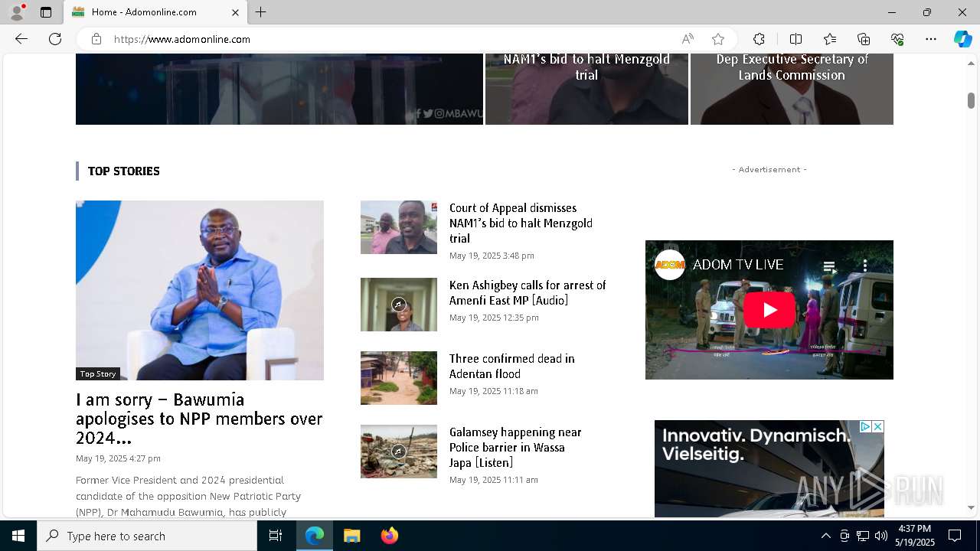Open taskbar clock 4:37 PM
Viewport: 980px width, 551px height.
(915, 536)
